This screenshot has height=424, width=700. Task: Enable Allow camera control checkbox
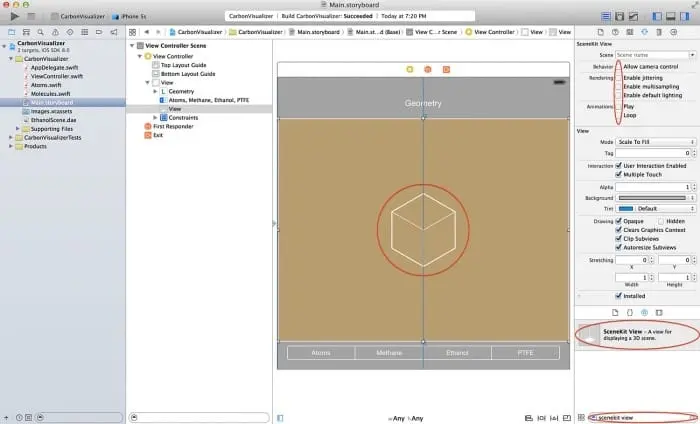coord(618,67)
